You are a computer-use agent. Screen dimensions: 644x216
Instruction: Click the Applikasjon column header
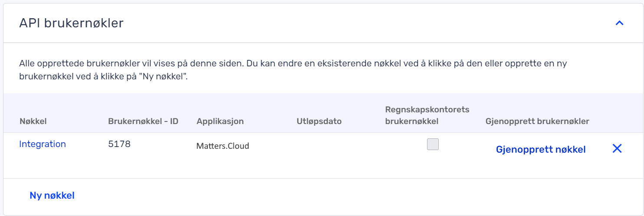[220, 121]
